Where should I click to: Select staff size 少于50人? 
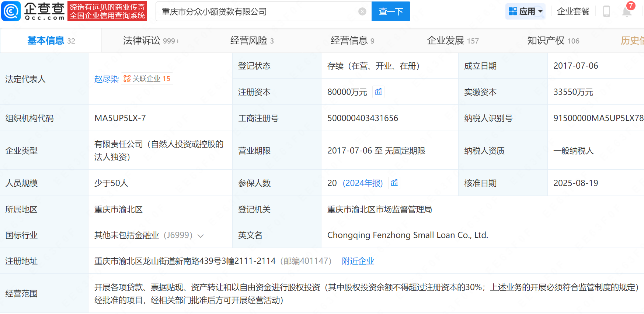[x=111, y=183]
